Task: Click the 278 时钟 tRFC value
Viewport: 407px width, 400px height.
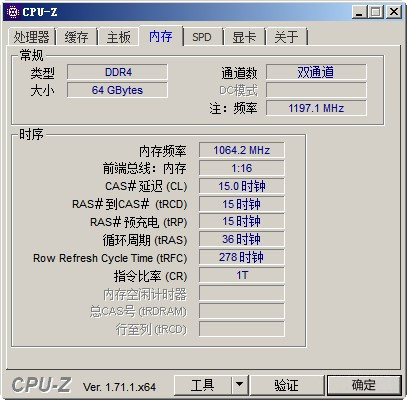Action: pos(242,257)
